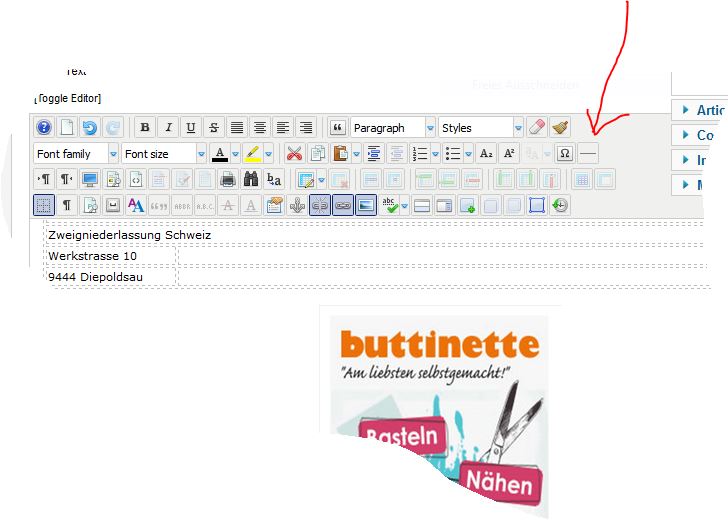The width and height of the screenshot is (728, 520).
Task: Click the New document icon
Action: pos(67,127)
